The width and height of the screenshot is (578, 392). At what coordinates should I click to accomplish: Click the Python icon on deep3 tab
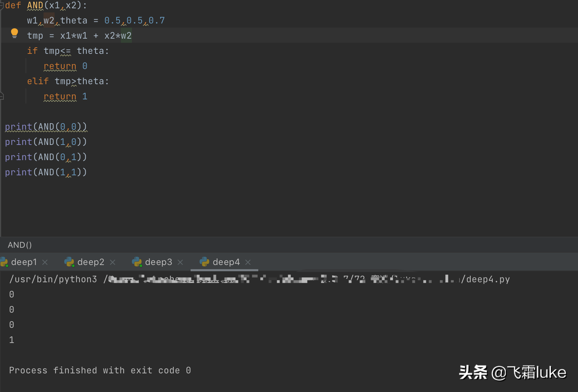(x=137, y=262)
